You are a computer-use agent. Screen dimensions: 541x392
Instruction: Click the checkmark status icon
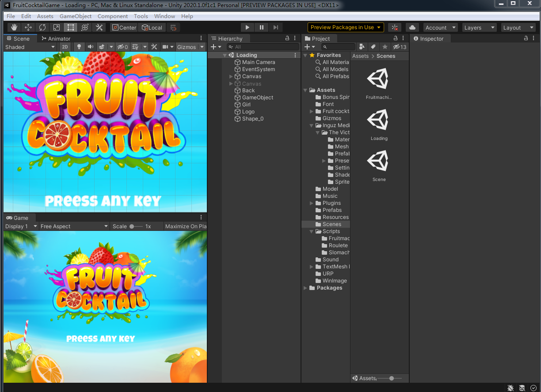533,388
